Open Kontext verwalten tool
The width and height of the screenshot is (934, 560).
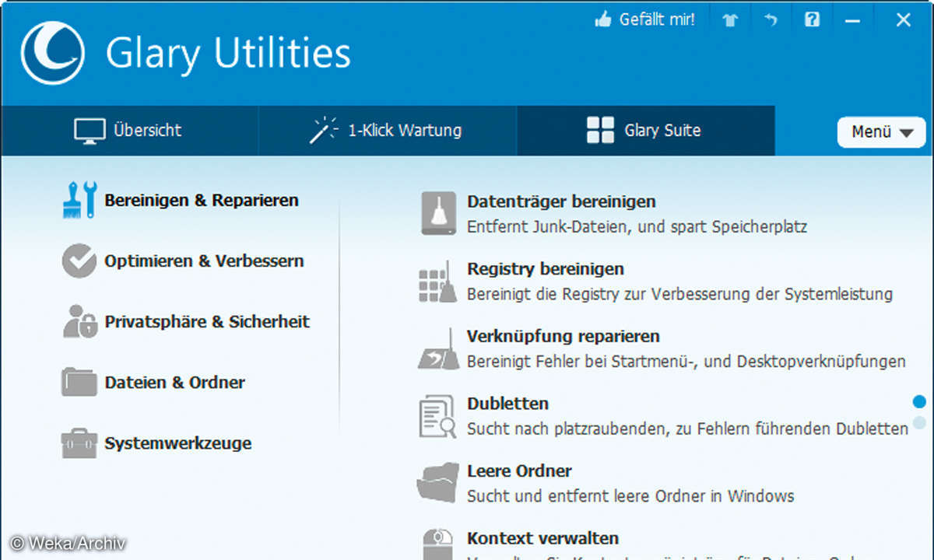543,538
